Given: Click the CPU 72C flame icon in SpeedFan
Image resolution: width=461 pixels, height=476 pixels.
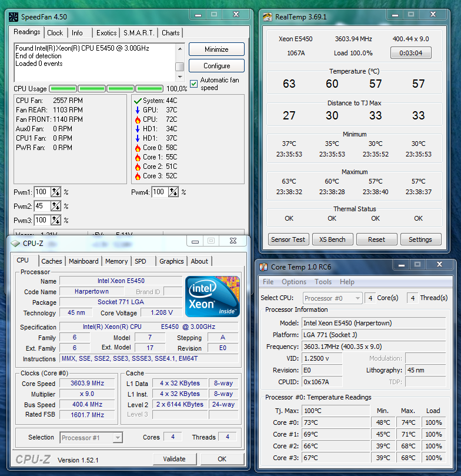Looking at the screenshot, I should (138, 119).
